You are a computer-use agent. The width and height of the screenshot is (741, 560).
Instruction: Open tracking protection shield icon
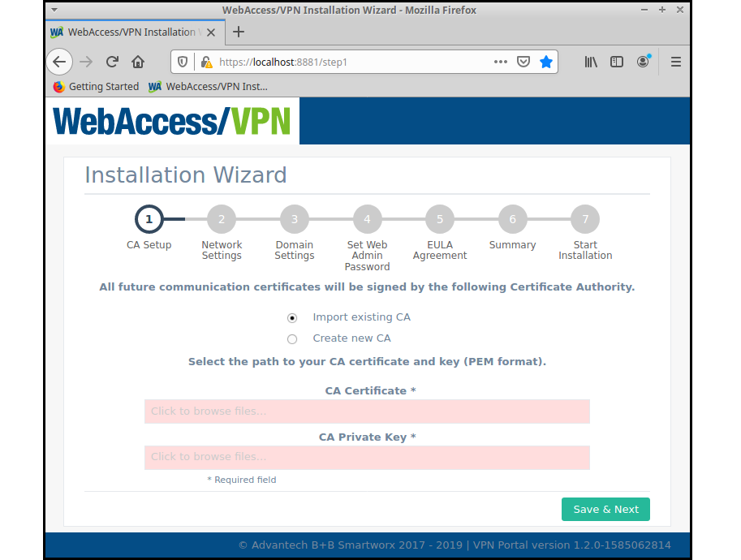point(183,62)
